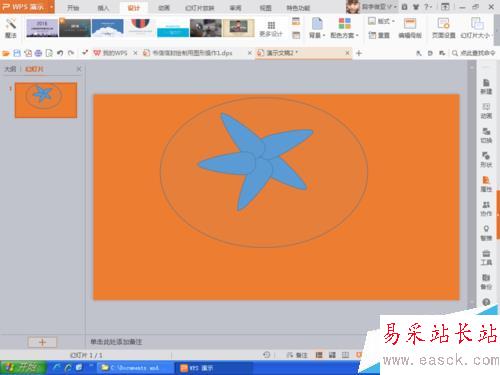500x375 pixels.
Task: Switch to the 设计 ribbon tab
Action: 133,8
